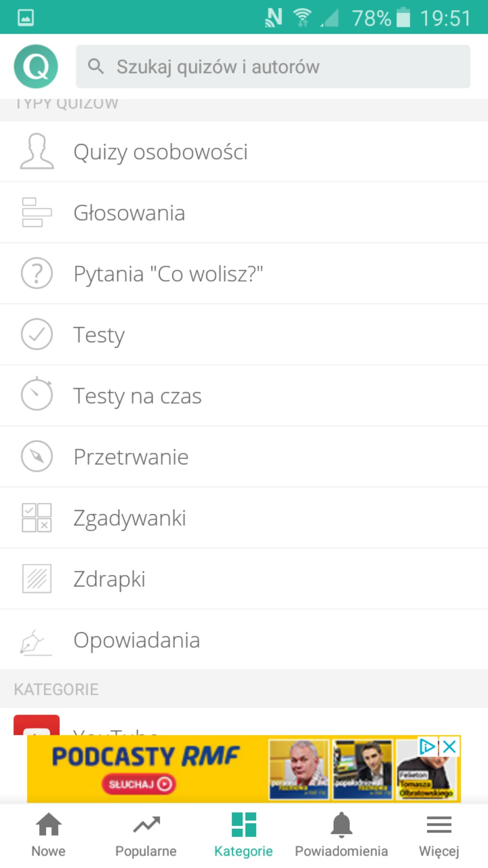Tap the pen icon for Opowiadania
488x868 pixels.
(x=35, y=641)
